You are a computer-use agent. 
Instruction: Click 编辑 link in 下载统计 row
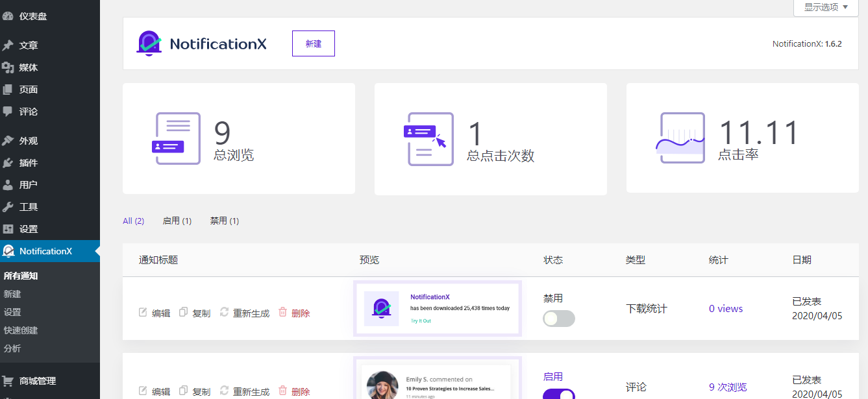pyautogui.click(x=161, y=313)
